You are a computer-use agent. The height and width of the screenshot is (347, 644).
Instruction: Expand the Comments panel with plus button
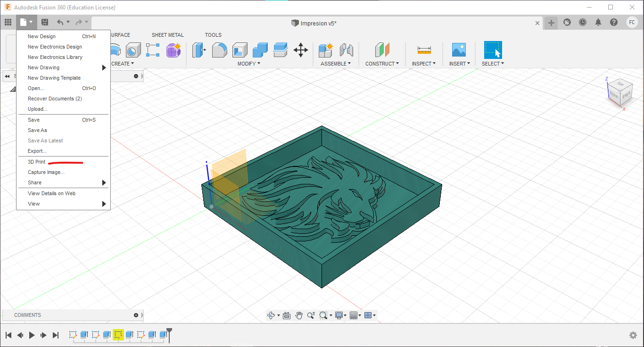point(136,315)
